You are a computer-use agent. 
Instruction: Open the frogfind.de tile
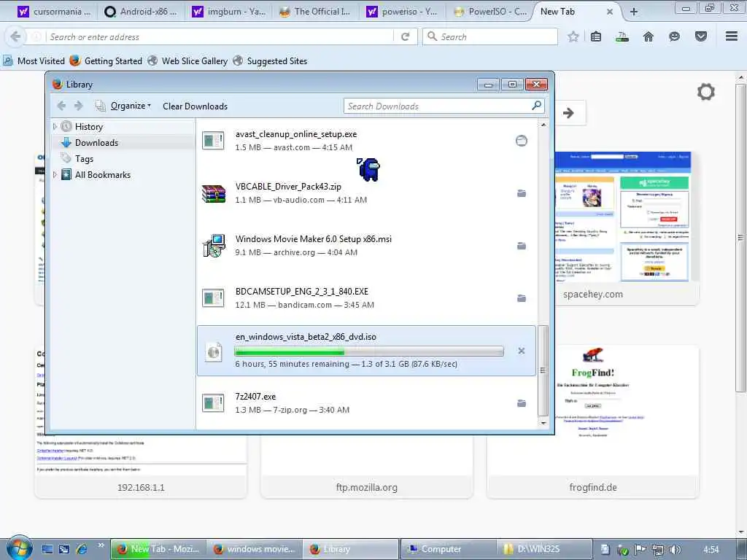point(592,422)
